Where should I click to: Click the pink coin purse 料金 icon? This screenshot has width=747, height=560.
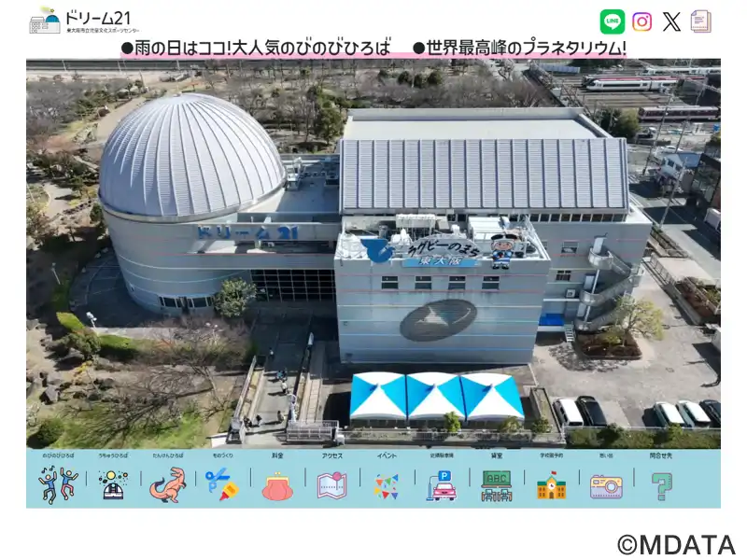(x=277, y=485)
